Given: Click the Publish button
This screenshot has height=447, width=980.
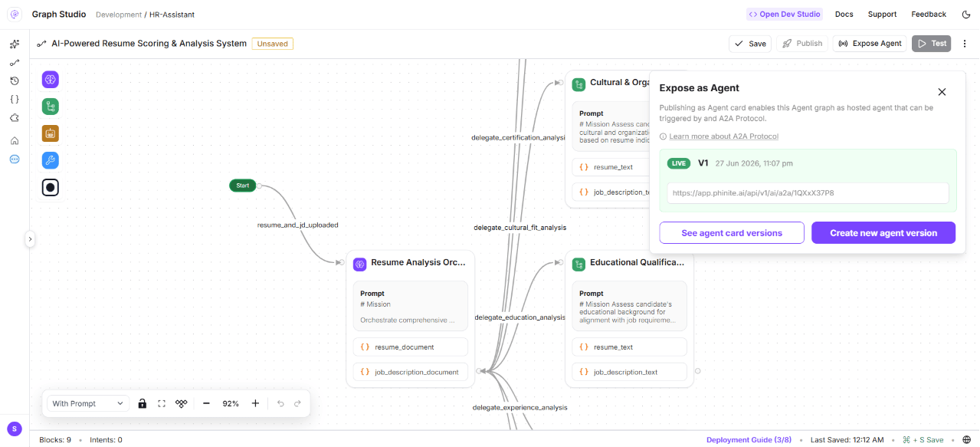Looking at the screenshot, I should [x=802, y=44].
